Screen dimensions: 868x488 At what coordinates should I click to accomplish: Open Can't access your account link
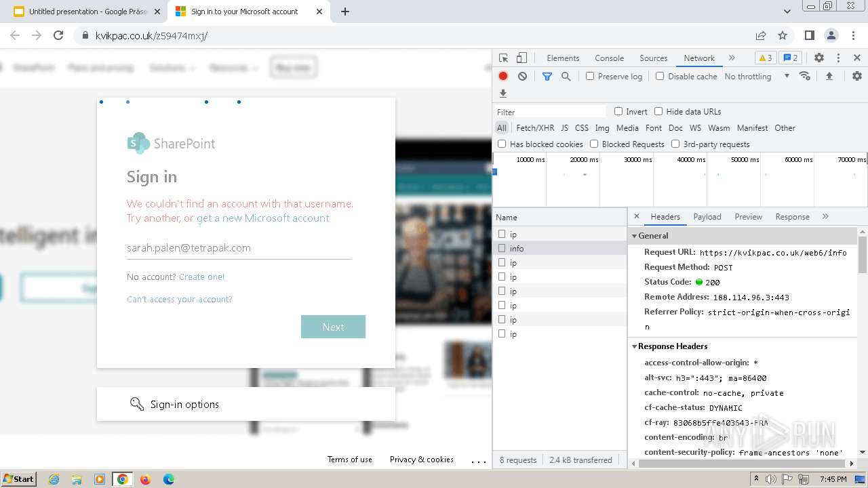179,299
